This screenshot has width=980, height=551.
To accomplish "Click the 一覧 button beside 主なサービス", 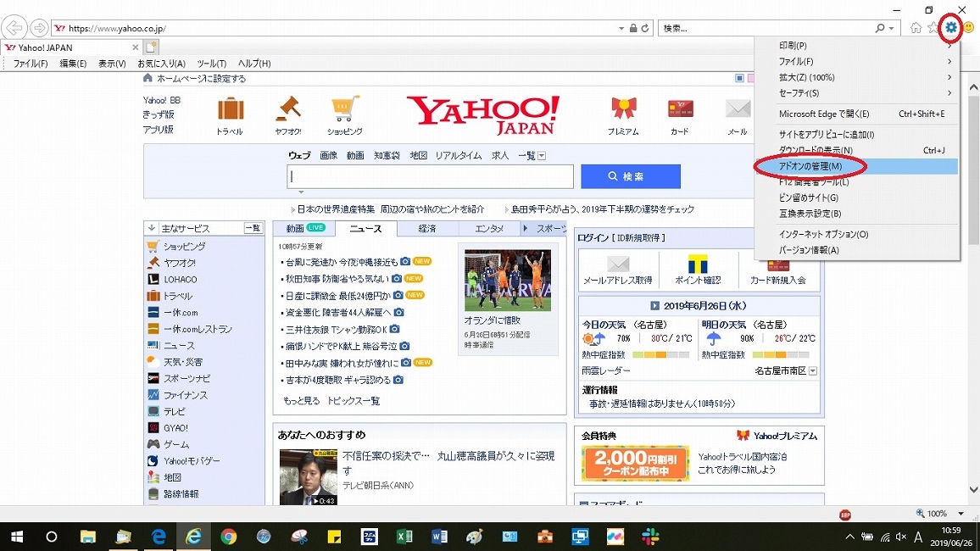I will click(x=253, y=228).
